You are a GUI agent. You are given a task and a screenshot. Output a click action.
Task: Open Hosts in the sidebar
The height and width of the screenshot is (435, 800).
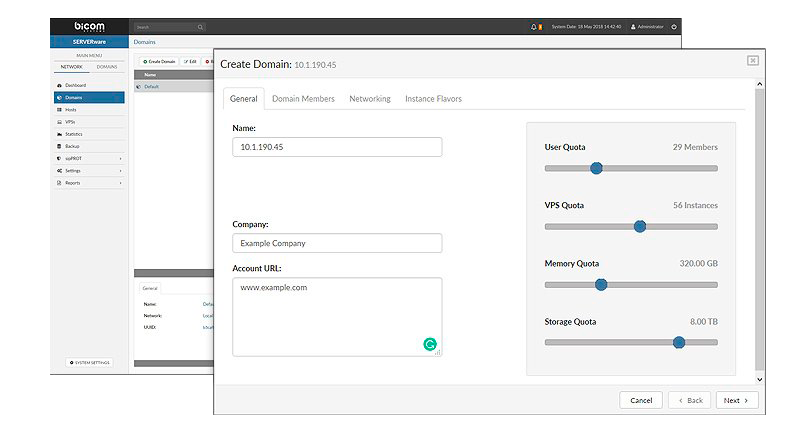tap(71, 110)
